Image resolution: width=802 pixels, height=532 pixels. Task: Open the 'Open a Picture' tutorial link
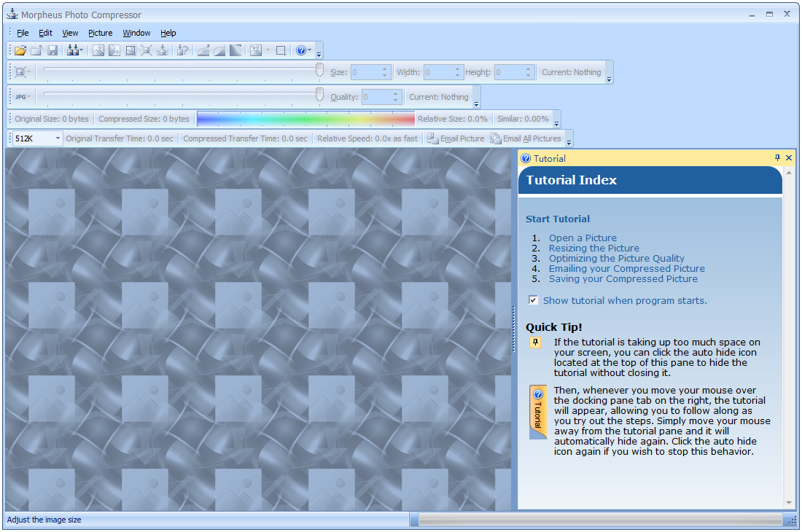point(583,238)
